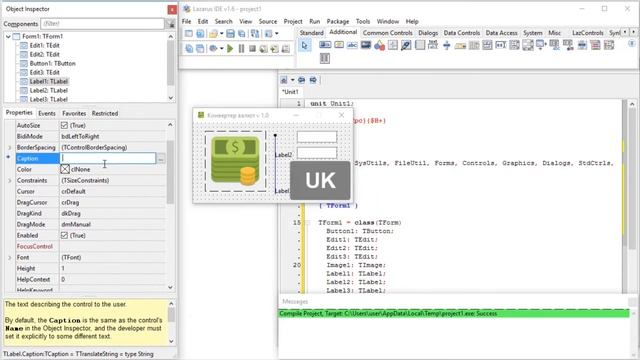Viewport: 640px width, 360px height.
Task: Select the TLabeledEdit component icon
Action: [433, 45]
